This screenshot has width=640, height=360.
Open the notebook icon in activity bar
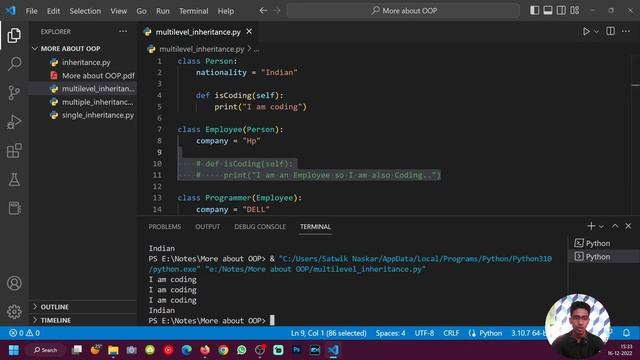(x=14, y=208)
